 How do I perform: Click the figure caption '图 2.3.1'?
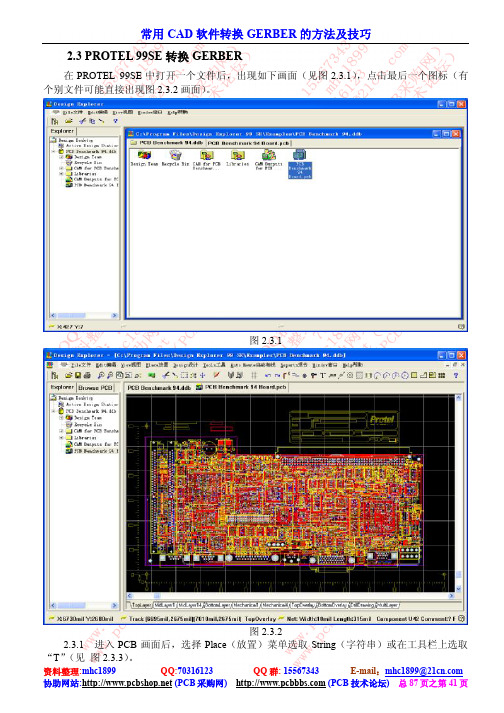[266, 340]
